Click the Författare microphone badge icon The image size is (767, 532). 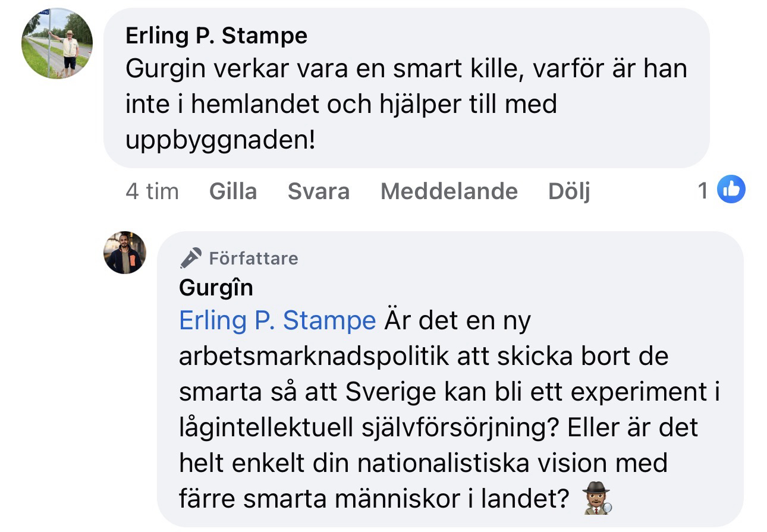tap(191, 258)
